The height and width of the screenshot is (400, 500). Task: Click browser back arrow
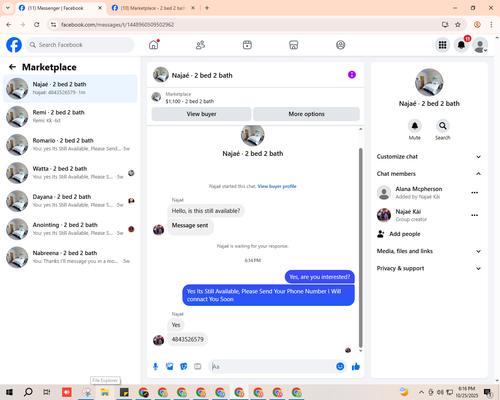point(9,24)
